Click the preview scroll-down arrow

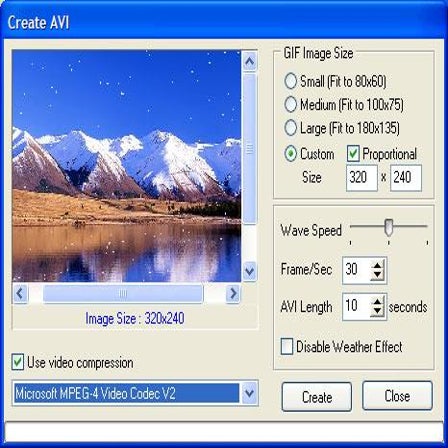250,271
